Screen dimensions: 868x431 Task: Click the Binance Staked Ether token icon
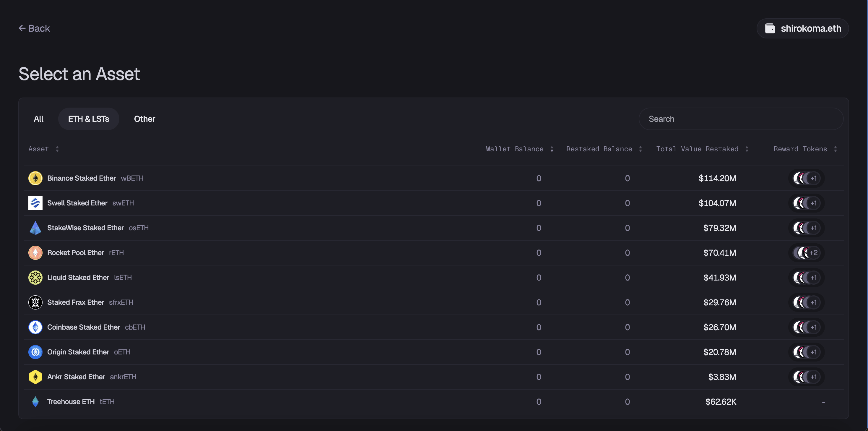(x=35, y=178)
